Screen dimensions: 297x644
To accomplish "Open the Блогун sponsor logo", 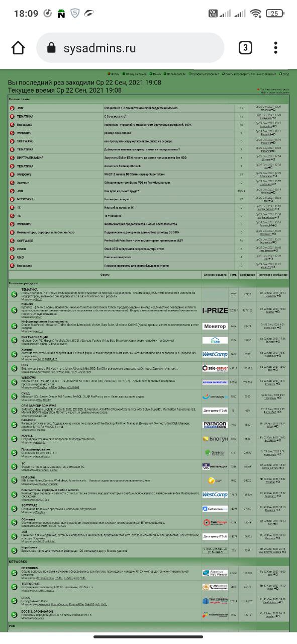I will click(215, 439).
